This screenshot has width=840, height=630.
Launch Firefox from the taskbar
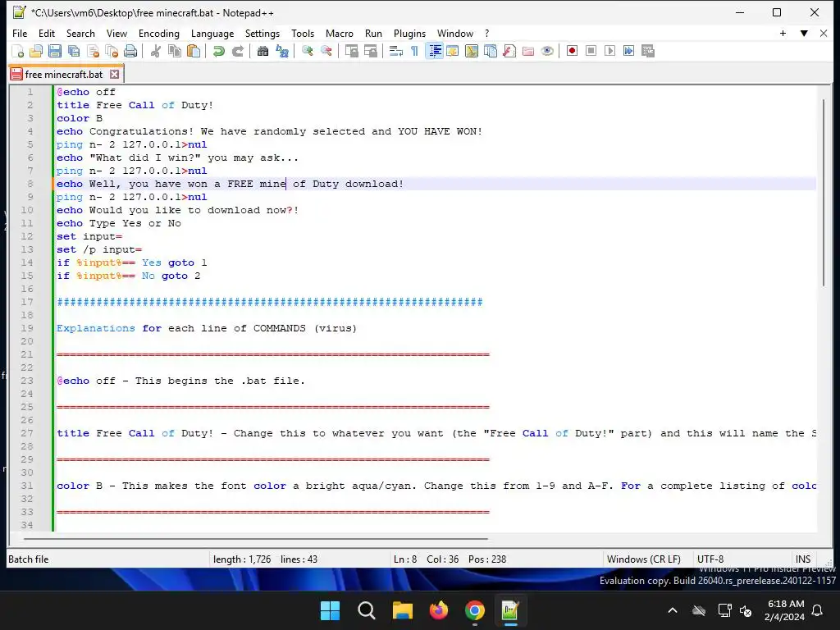pyautogui.click(x=439, y=610)
